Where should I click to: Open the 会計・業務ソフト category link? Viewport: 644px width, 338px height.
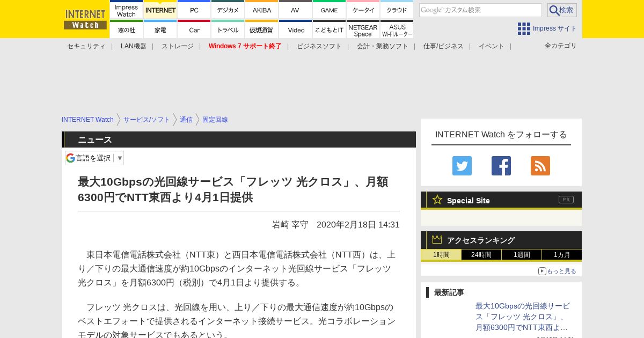pos(383,46)
